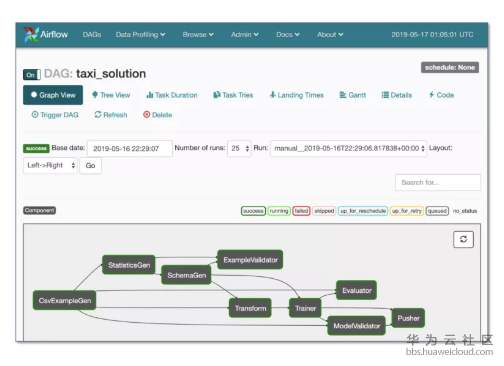Screen dimensions: 504x366
Task: Select the SchemaGen task node
Action: coord(186,275)
